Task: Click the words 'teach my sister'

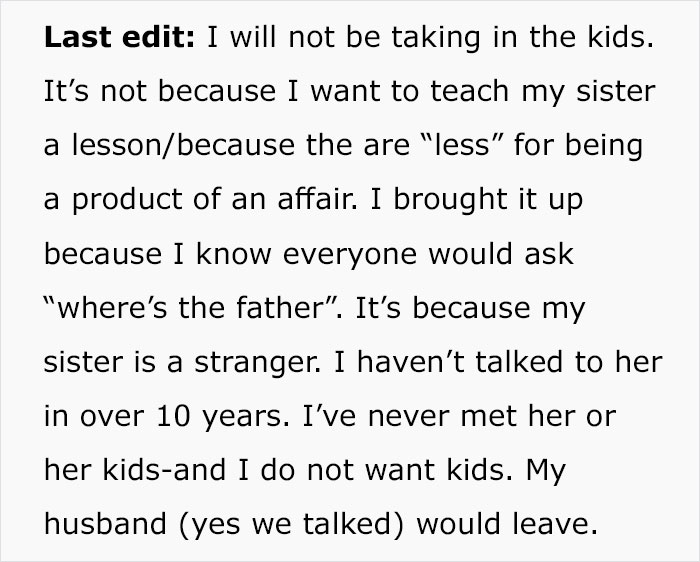Action: tap(542, 92)
